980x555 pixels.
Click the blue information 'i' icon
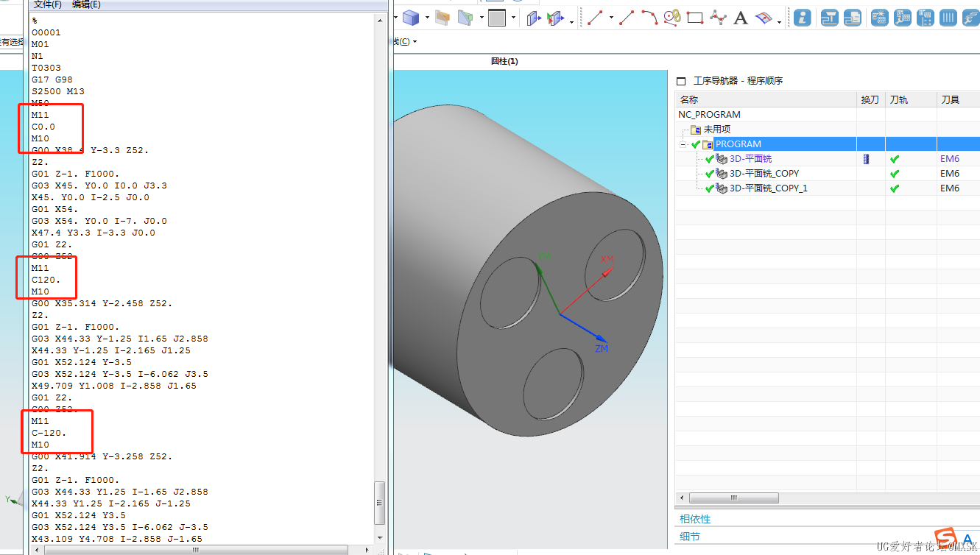(803, 17)
